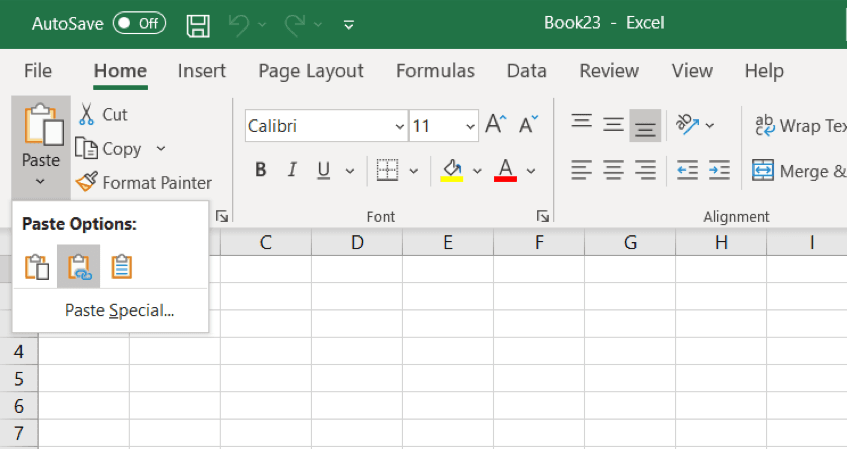Choose the Keep Text Only paste icon

coord(122,266)
